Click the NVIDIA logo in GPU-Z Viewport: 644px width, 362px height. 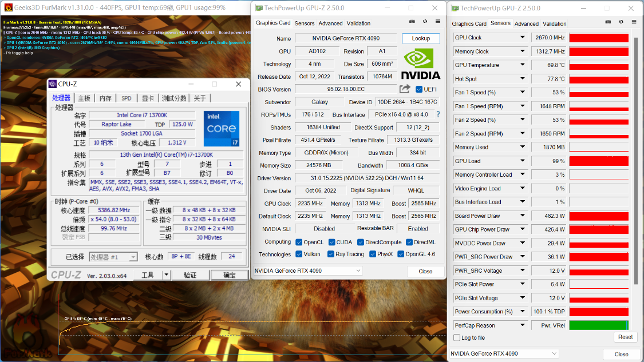coord(421,63)
